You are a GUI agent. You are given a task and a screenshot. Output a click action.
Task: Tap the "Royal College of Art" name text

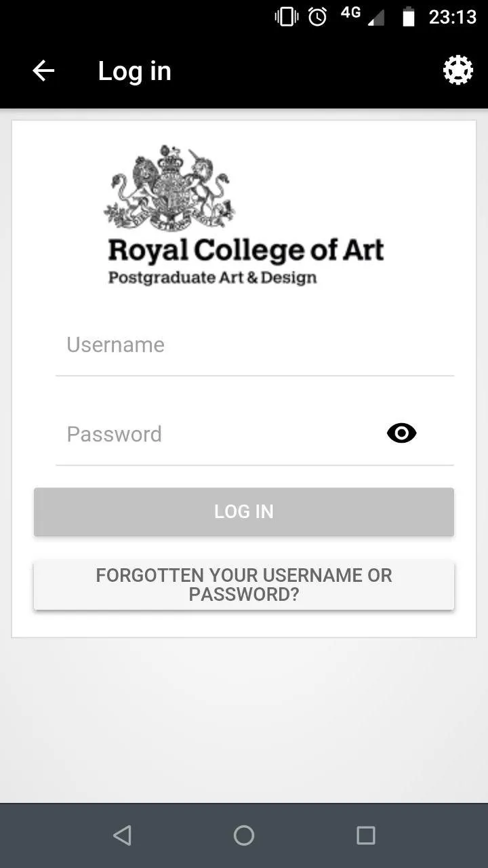tap(245, 250)
